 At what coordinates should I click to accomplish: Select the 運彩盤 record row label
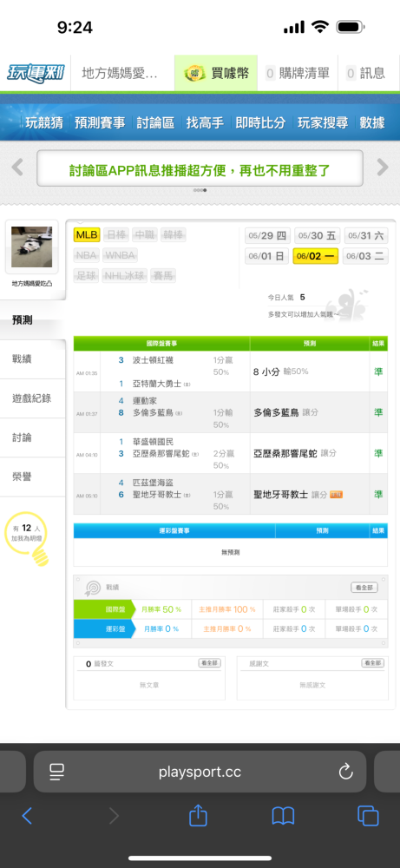pos(103,628)
